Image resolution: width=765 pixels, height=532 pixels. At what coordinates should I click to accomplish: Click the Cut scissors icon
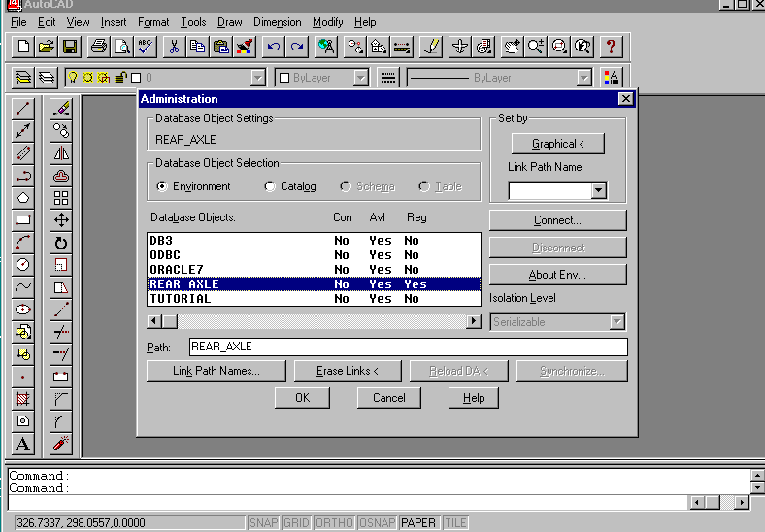(174, 47)
